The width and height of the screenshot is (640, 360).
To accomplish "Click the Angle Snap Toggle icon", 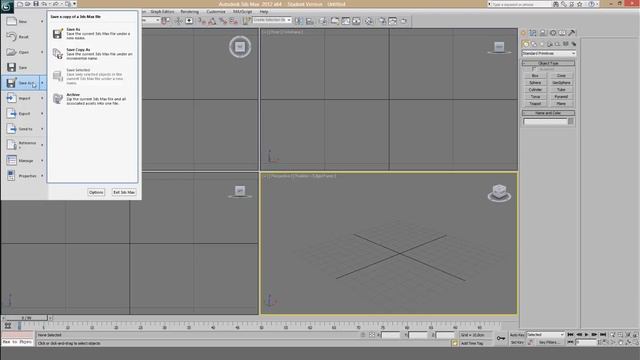I will [x=212, y=21].
